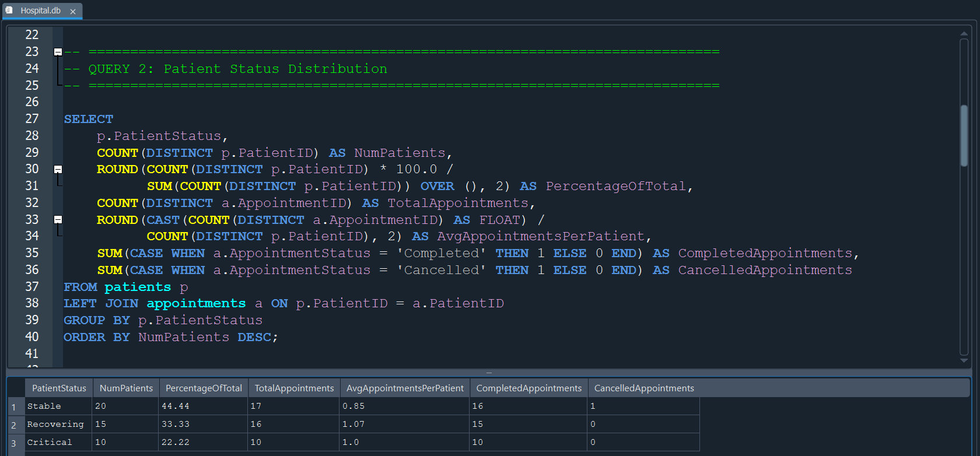Collapse the fold marker at line 30

coord(58,169)
